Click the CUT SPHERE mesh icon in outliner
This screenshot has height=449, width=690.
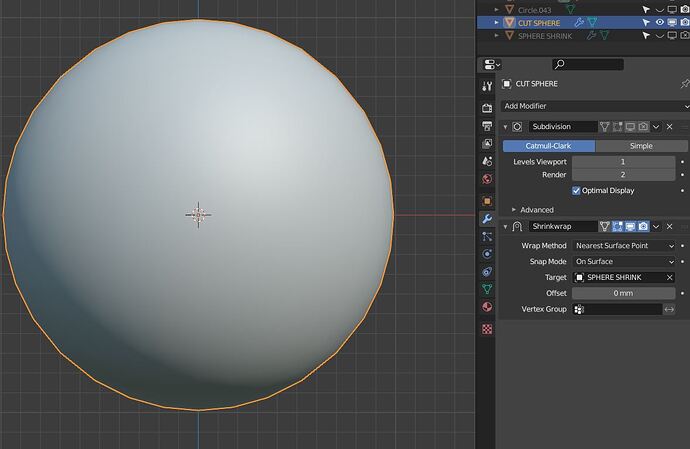point(510,22)
